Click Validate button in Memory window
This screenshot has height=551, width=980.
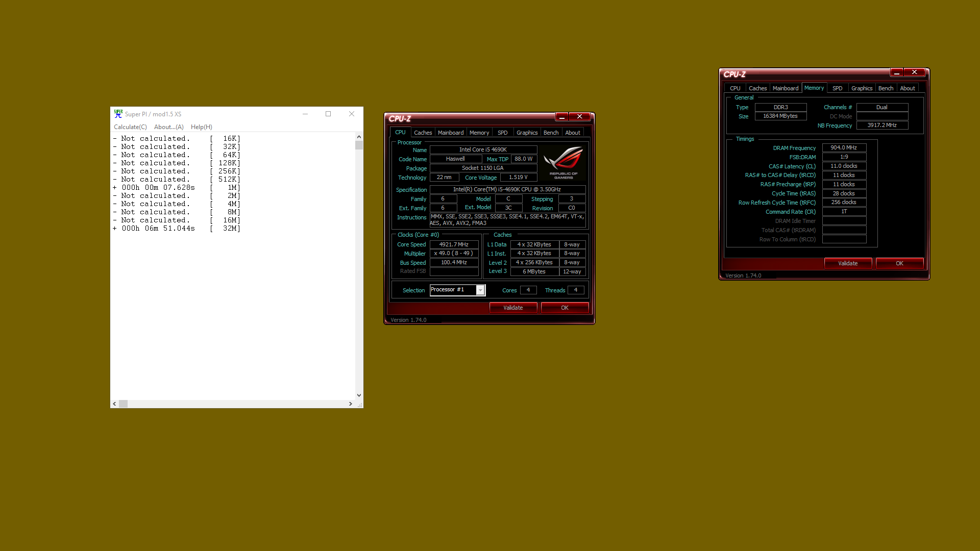(848, 263)
